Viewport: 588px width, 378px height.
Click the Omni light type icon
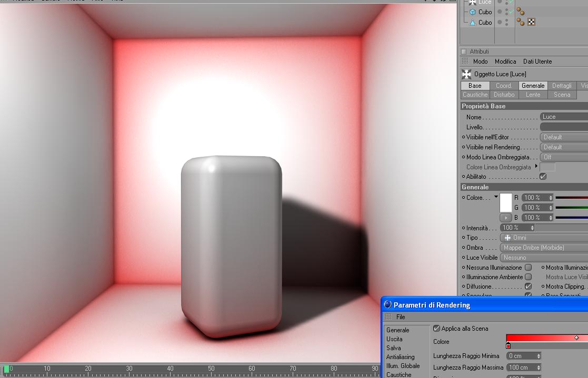pyautogui.click(x=507, y=238)
